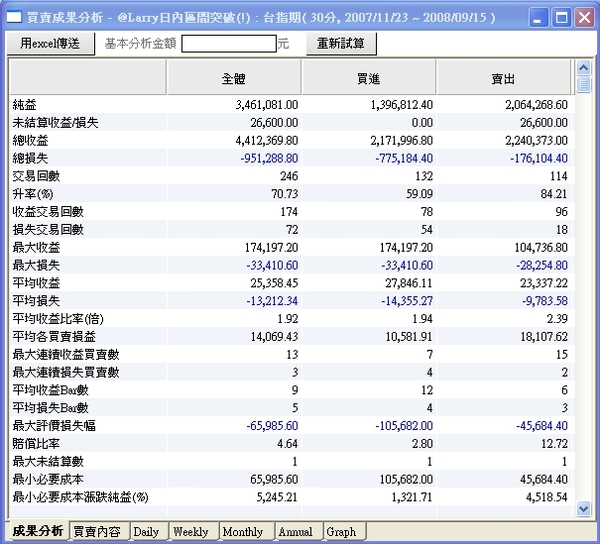Viewport: 600px width, 544px height.
Task: Select the 最大收益 row label
Action: (x=36, y=248)
